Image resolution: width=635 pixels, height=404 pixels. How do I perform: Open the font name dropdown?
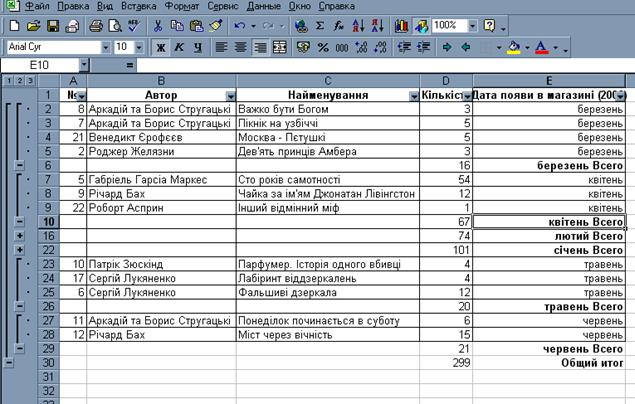(106, 47)
